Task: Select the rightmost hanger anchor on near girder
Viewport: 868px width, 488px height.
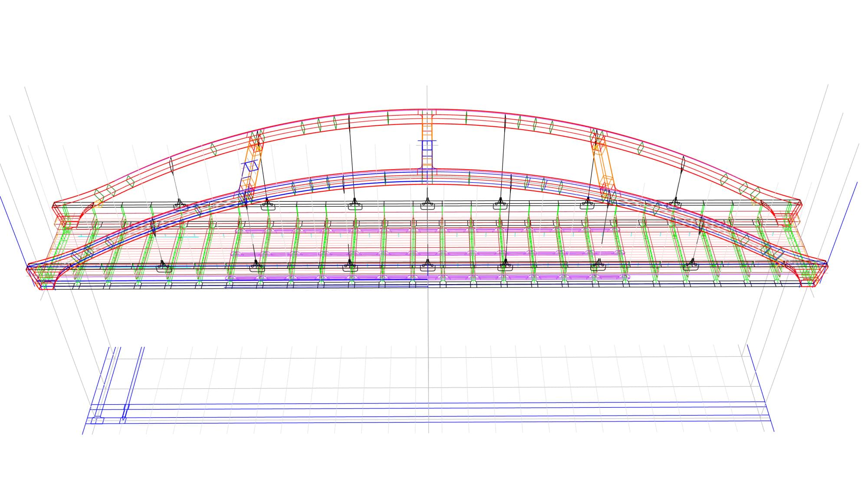Action: pos(691,265)
